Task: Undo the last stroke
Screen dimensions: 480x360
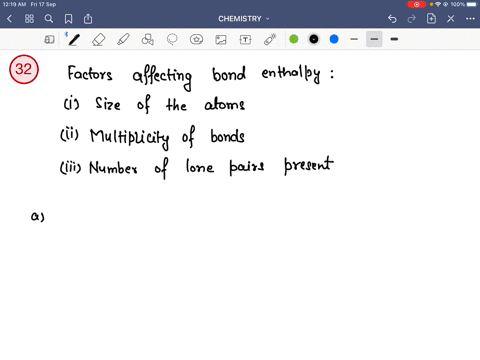Action: (x=392, y=19)
